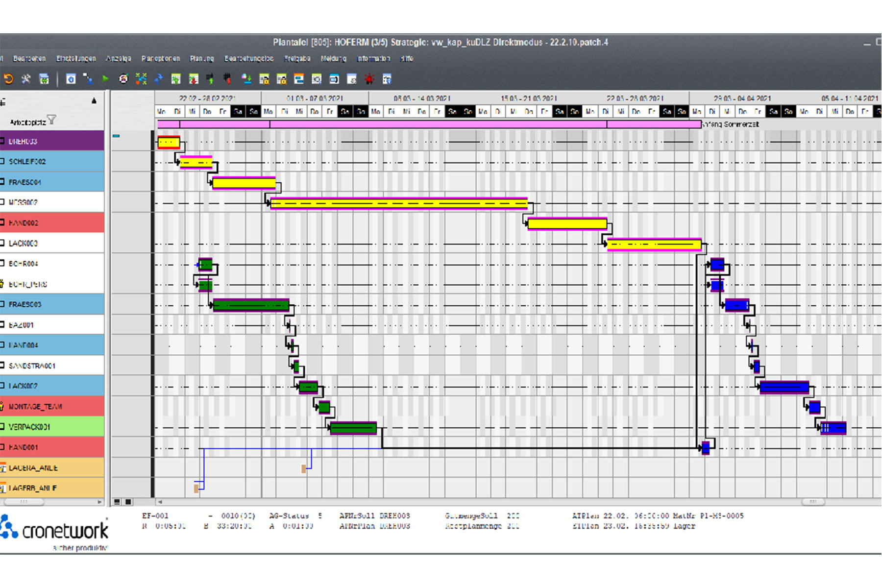The width and height of the screenshot is (882, 588).
Task: Select the HAND002 workplace row
Action: [x=52, y=222]
